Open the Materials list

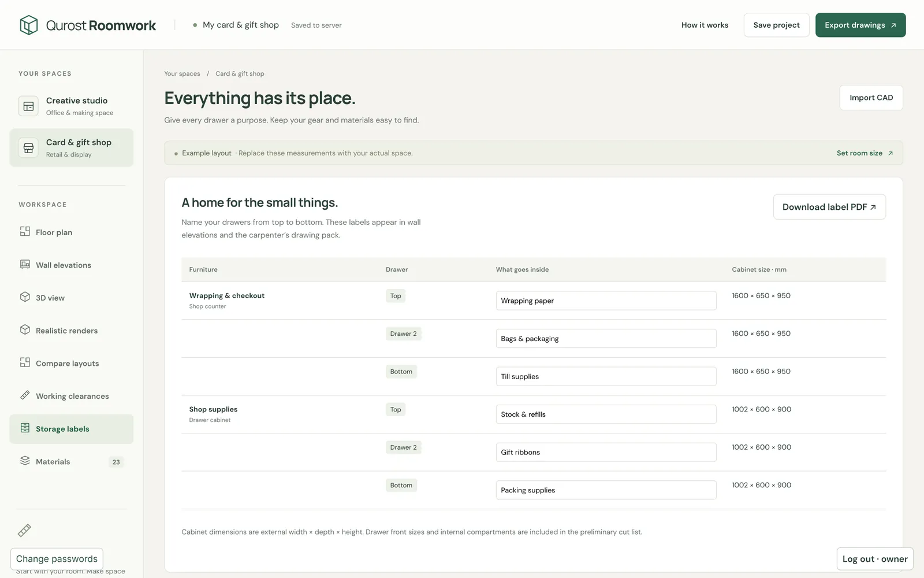72,462
